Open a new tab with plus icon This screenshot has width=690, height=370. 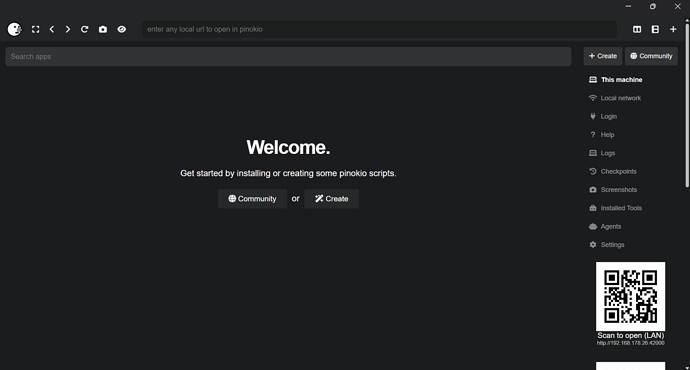click(x=673, y=29)
